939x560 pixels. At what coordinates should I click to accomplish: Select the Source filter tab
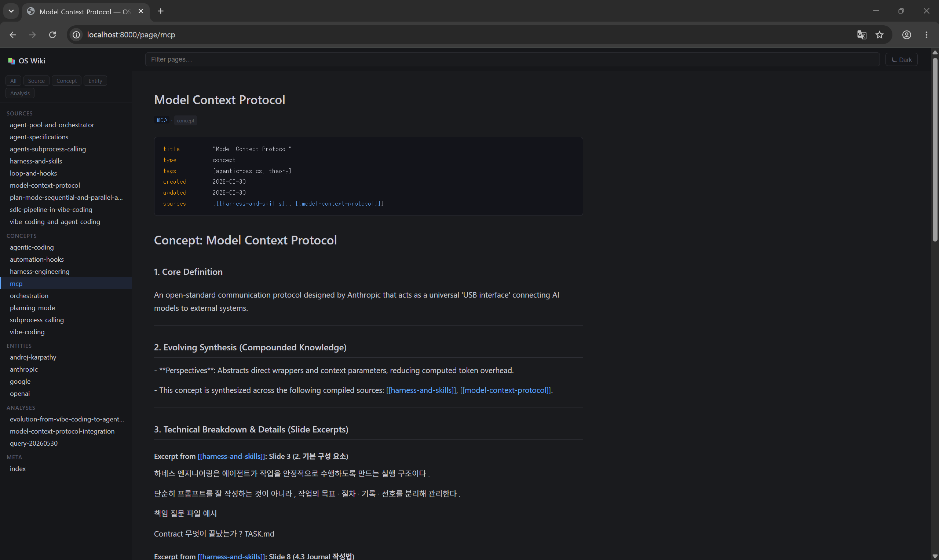pos(36,81)
